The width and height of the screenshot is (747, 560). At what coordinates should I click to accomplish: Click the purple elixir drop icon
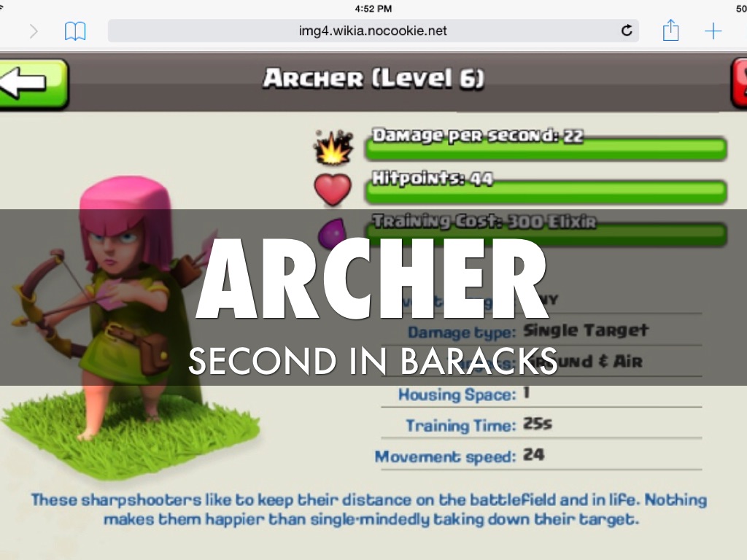pos(332,232)
